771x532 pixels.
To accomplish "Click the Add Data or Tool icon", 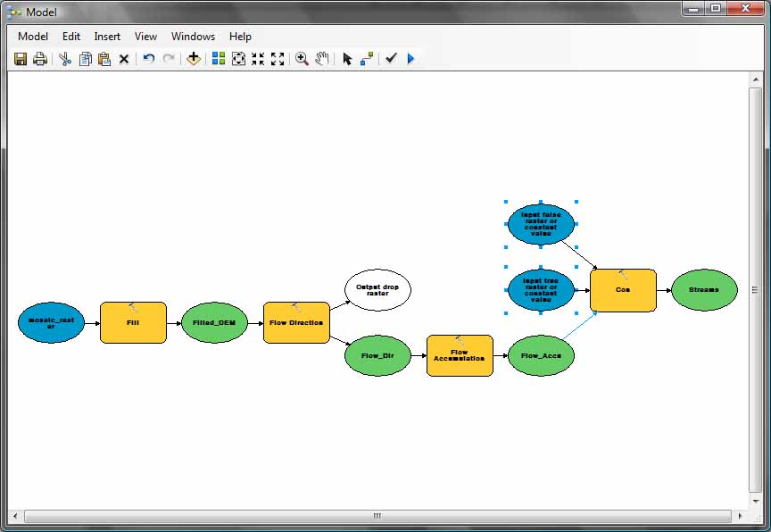I will [x=193, y=59].
